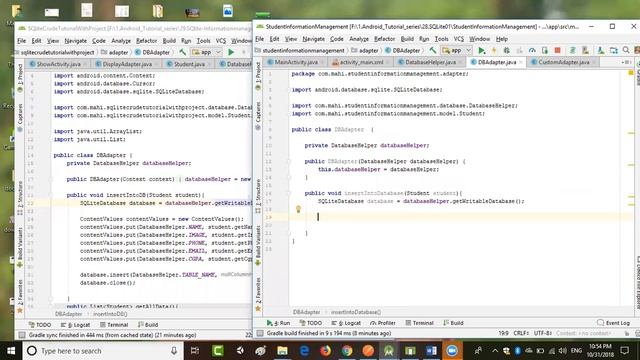
Task: Click Debug app bug icon
Action: pyautogui.click(x=507, y=50)
